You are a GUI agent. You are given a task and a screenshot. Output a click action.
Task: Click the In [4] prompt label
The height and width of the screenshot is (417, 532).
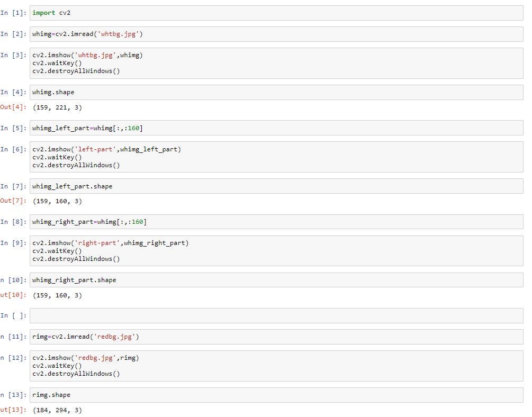tap(14, 92)
